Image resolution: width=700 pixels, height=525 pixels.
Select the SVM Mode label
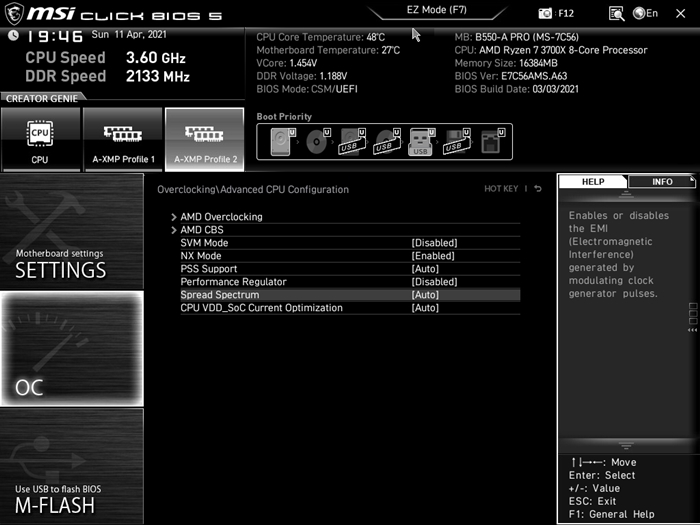204,243
